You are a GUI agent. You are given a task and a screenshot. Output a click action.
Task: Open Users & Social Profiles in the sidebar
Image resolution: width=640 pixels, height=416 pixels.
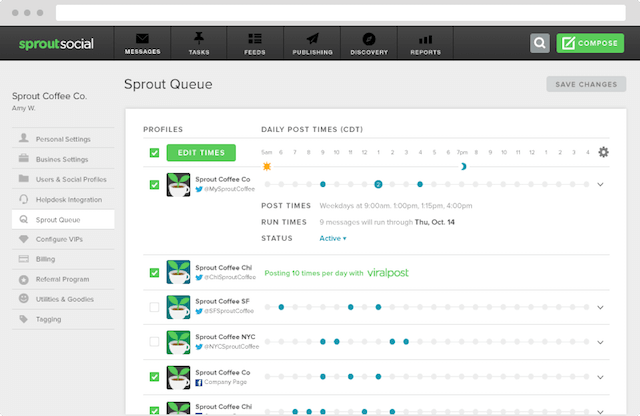[63, 179]
